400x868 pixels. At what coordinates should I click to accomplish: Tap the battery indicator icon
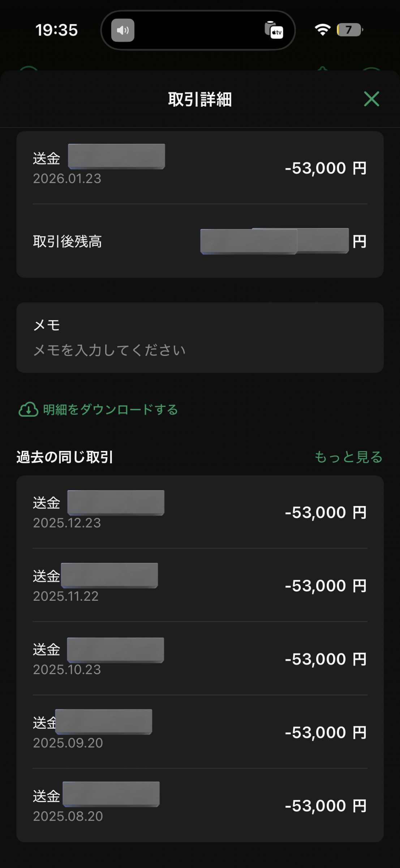(349, 30)
